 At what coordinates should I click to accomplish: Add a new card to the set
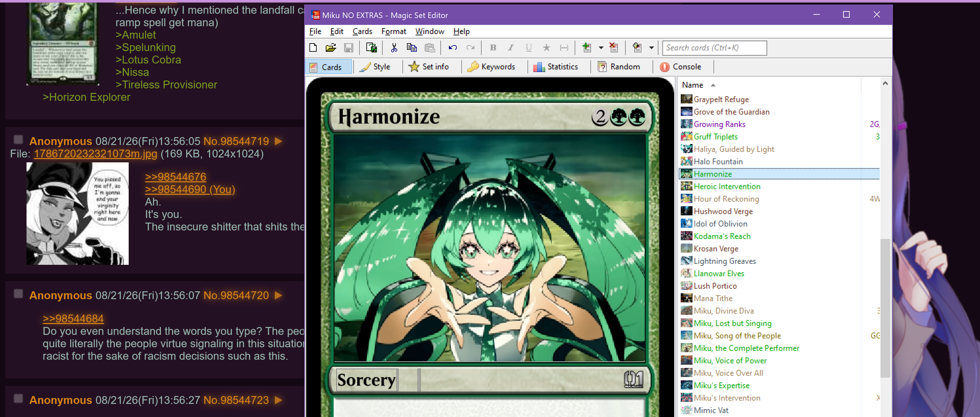tap(587, 47)
